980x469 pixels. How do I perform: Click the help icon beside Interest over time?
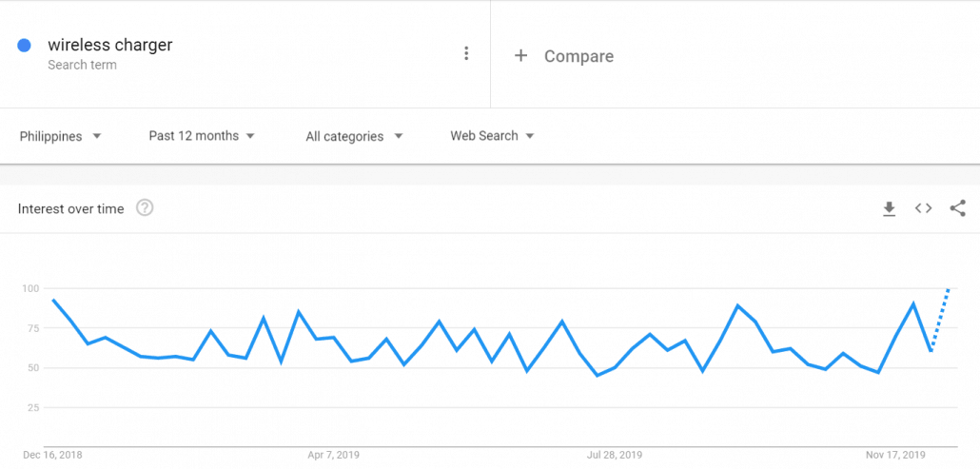(x=145, y=207)
